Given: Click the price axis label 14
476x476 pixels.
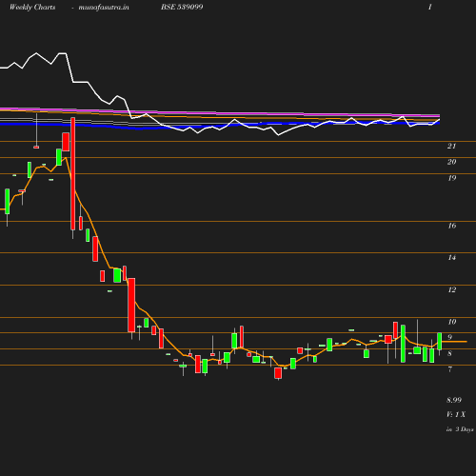Looking at the screenshot, I should click(x=452, y=257).
